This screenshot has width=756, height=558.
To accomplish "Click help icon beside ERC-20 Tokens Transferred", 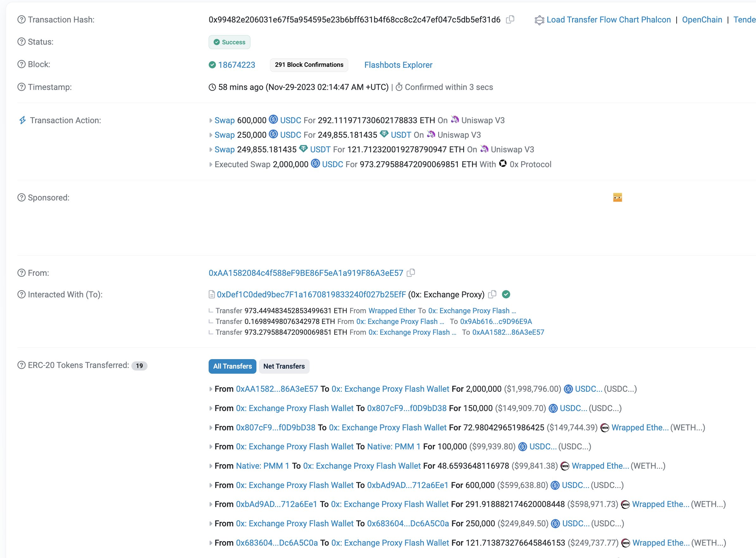I will (21, 365).
